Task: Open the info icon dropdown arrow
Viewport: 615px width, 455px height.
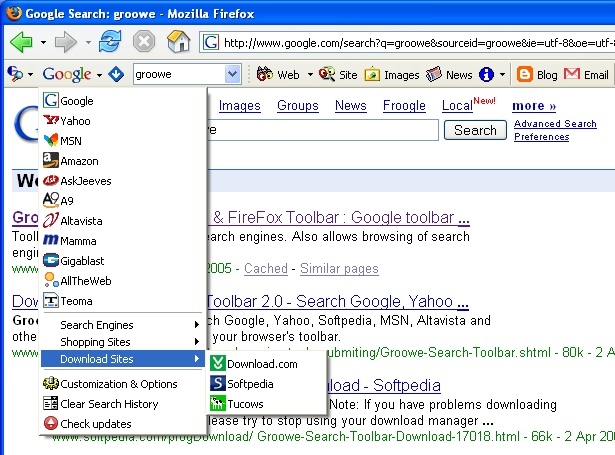Action: tap(502, 75)
